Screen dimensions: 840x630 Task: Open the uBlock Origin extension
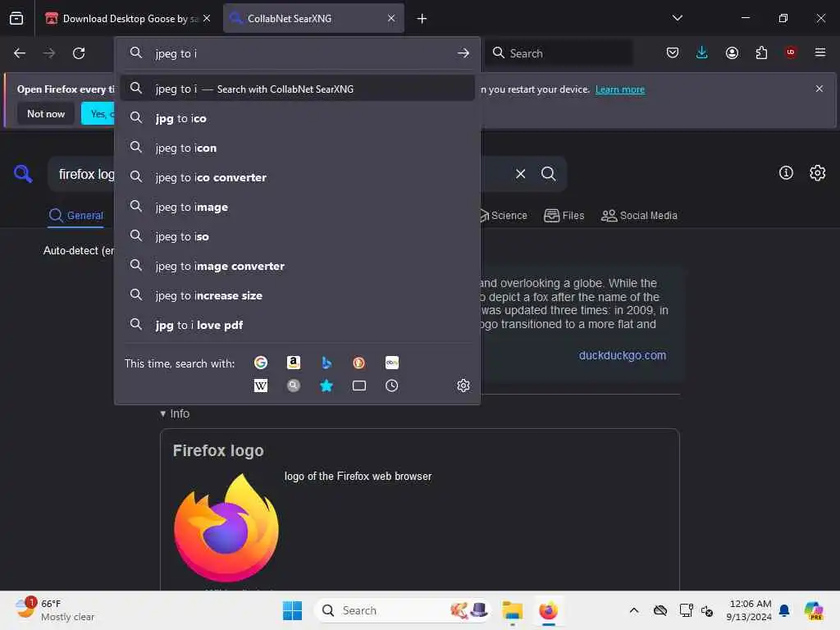(791, 52)
